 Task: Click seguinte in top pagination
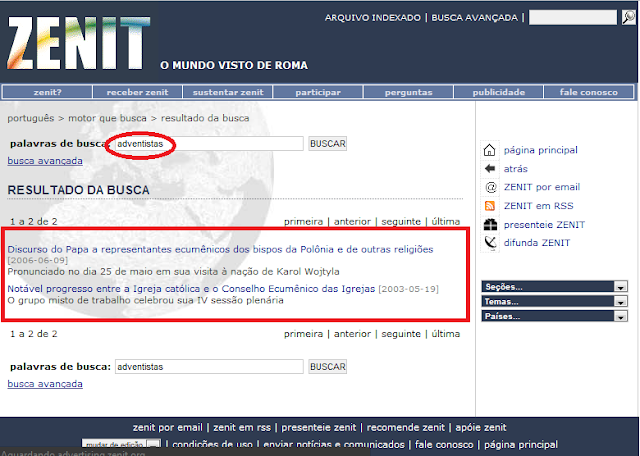click(x=401, y=222)
